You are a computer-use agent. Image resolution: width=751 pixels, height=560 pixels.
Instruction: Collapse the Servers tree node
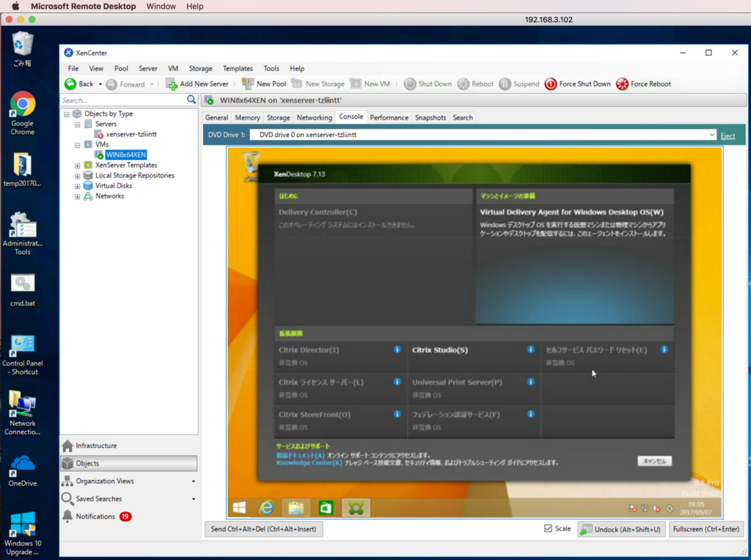(77, 125)
